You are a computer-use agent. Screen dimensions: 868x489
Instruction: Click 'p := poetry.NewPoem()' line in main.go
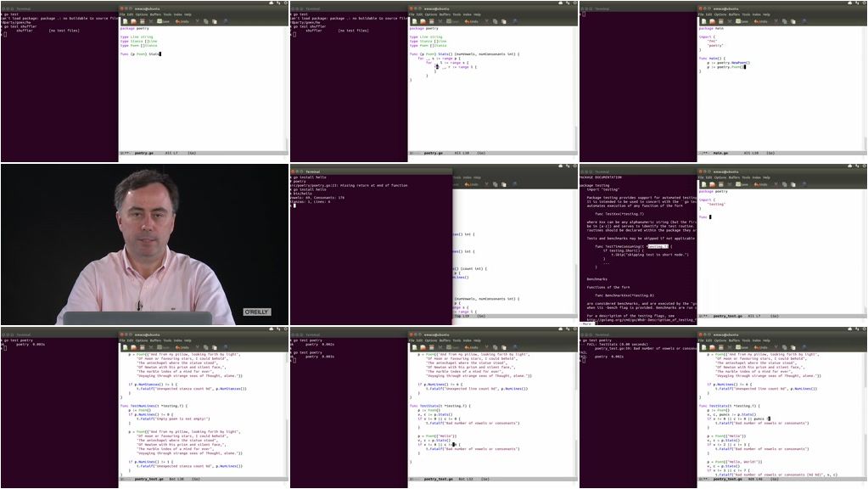[729, 63]
